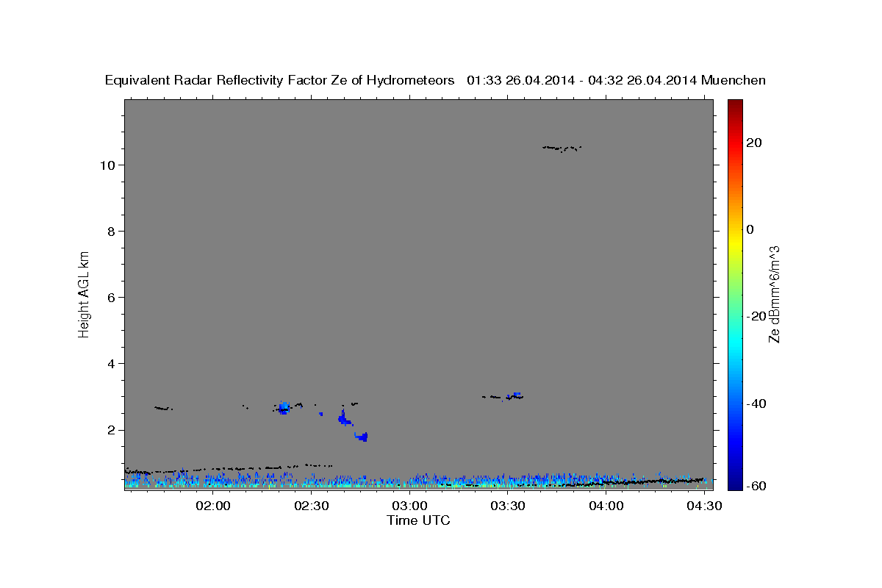This screenshot has width=882, height=588.
Task: Click the blue echo at 2.7 km near 02:22
Action: (x=284, y=407)
